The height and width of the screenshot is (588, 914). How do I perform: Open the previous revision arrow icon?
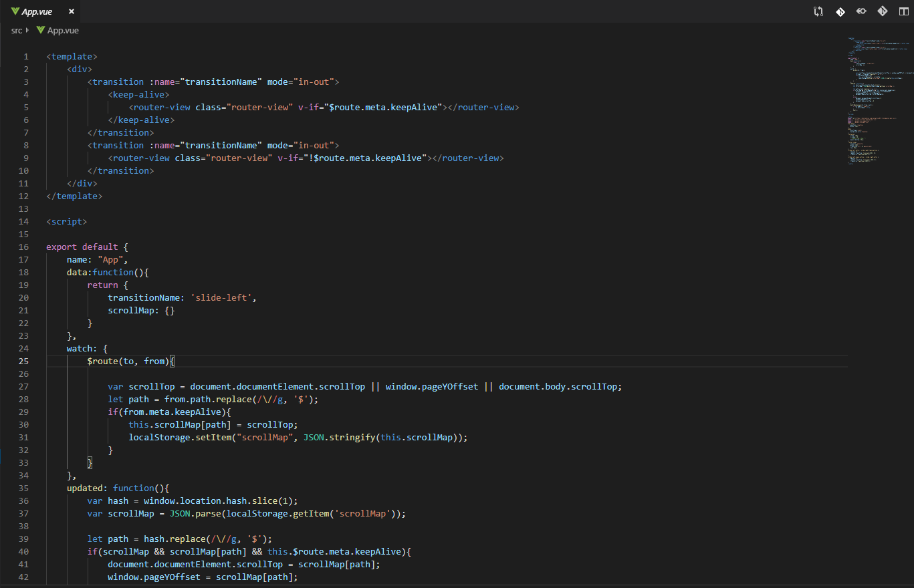(862, 11)
